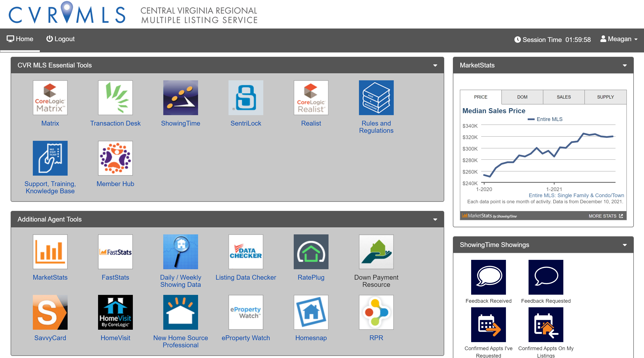Click the Matrix text link
This screenshot has width=644, height=358.
(50, 123)
